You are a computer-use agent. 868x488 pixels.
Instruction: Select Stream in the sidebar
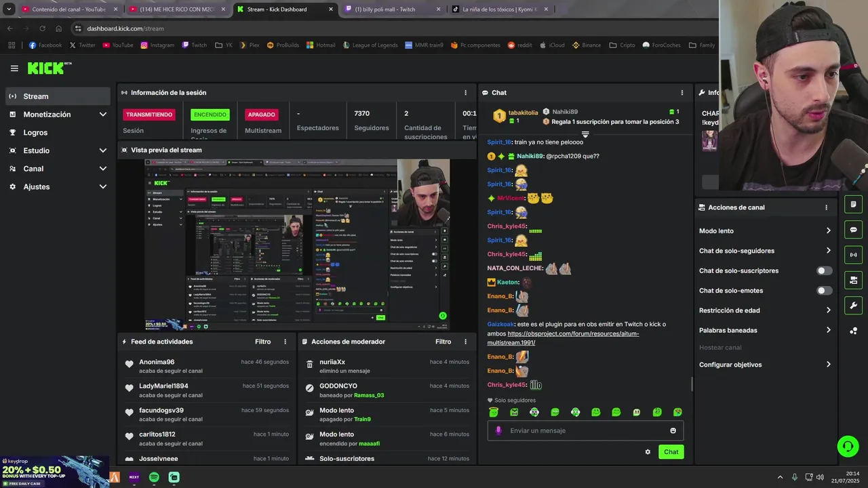point(58,96)
